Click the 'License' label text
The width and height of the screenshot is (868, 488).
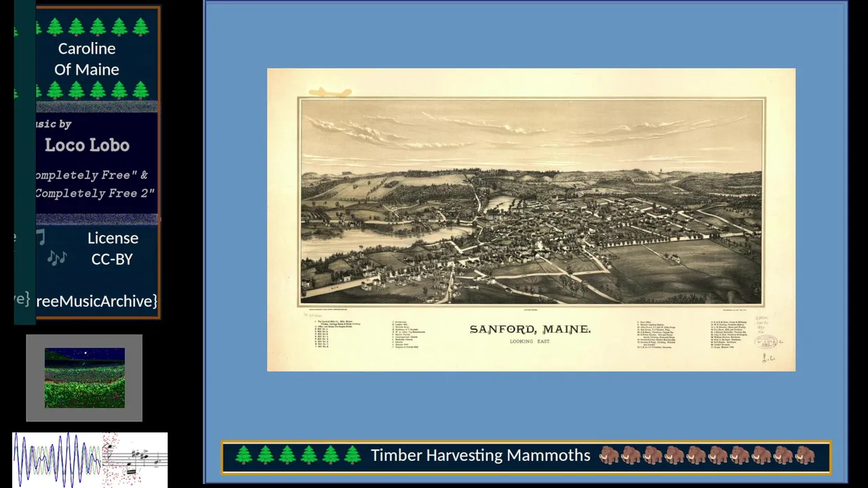tap(113, 238)
